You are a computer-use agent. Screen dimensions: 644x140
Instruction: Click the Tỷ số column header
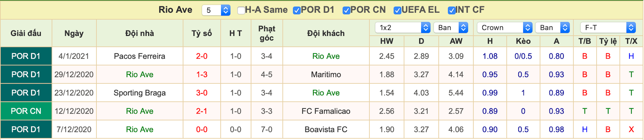coord(202,33)
